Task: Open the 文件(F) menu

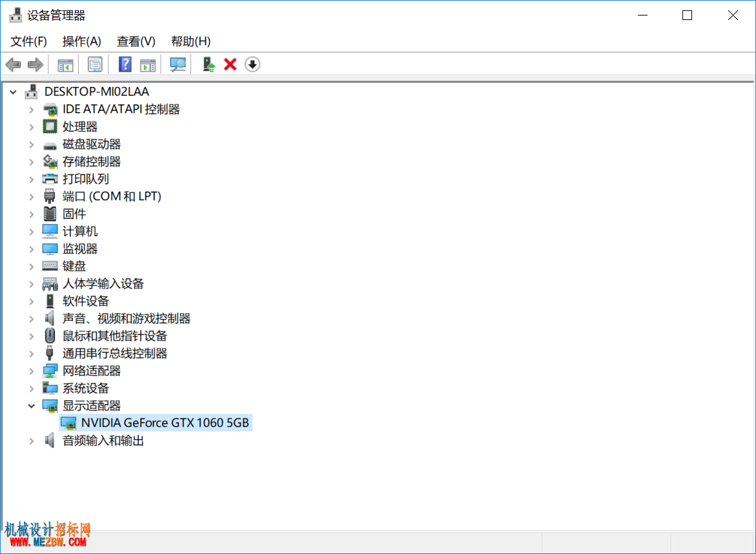Action: coord(28,41)
